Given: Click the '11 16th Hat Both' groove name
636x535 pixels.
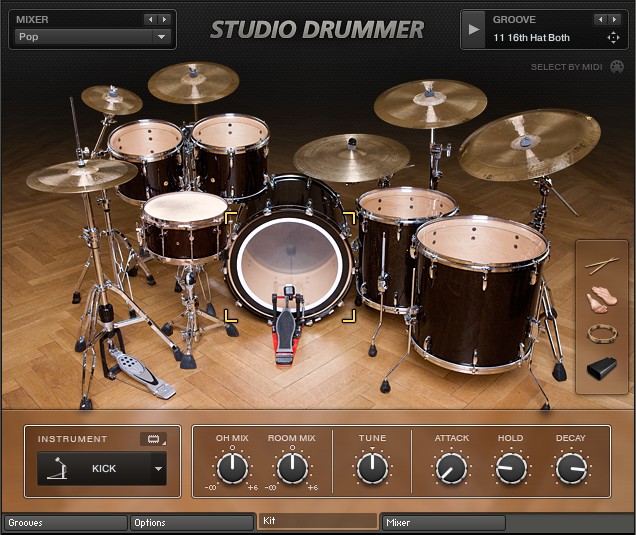Looking at the screenshot, I should [531, 38].
